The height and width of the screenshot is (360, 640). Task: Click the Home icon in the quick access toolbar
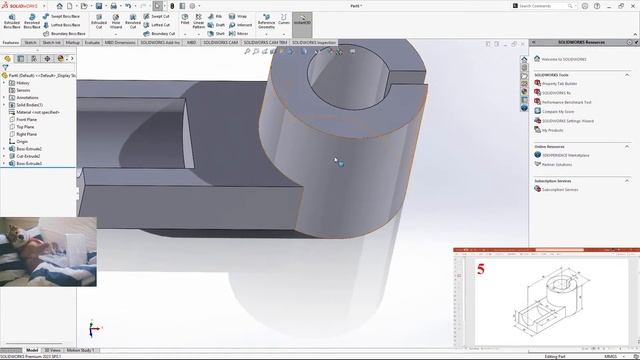pyautogui.click(x=60, y=6)
